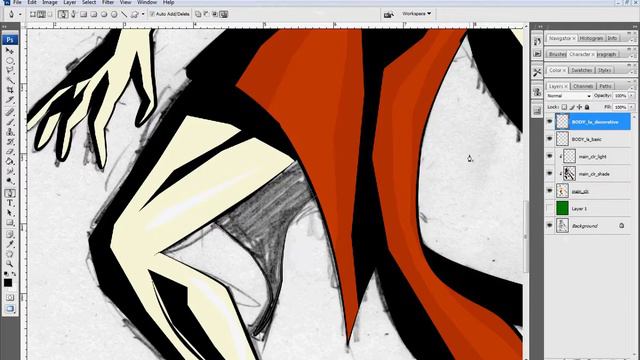Select the main_clr_shade layer thumbnail
Viewport: 640px width, 360px height.
pos(569,174)
